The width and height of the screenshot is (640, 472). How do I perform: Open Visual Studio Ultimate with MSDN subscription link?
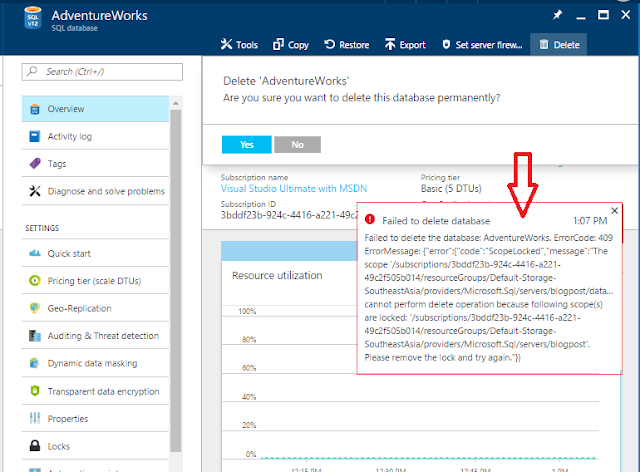(x=294, y=189)
